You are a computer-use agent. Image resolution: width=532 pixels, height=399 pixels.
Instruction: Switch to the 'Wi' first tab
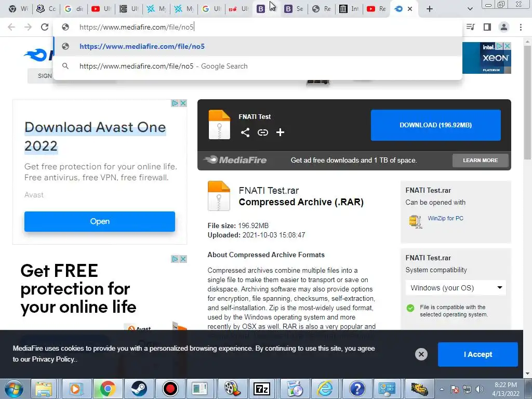click(18, 9)
